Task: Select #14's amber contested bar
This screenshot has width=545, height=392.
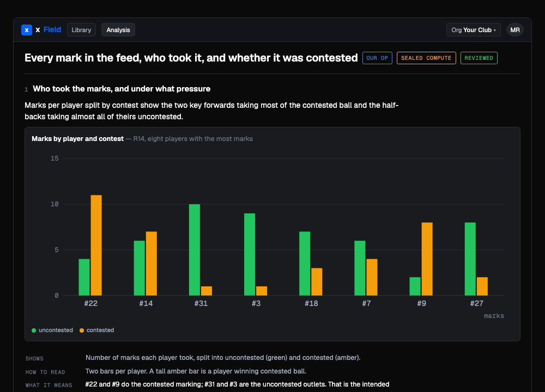Action: pyautogui.click(x=151, y=264)
